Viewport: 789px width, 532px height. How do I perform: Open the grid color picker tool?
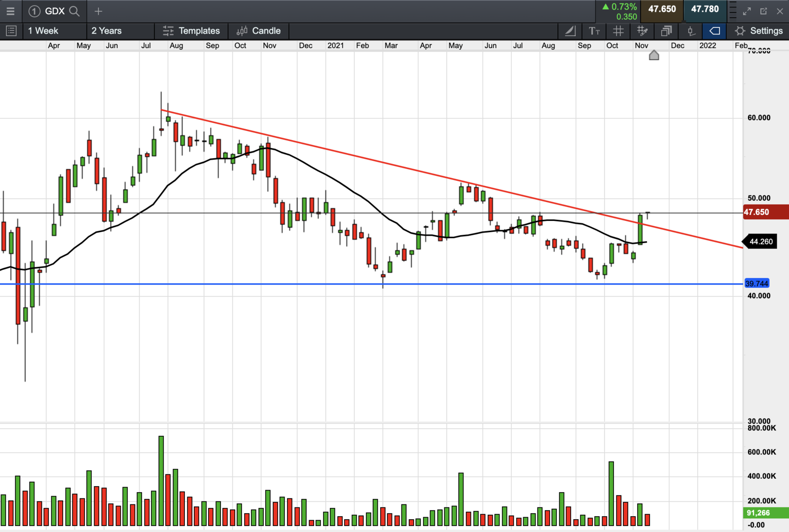(x=642, y=31)
